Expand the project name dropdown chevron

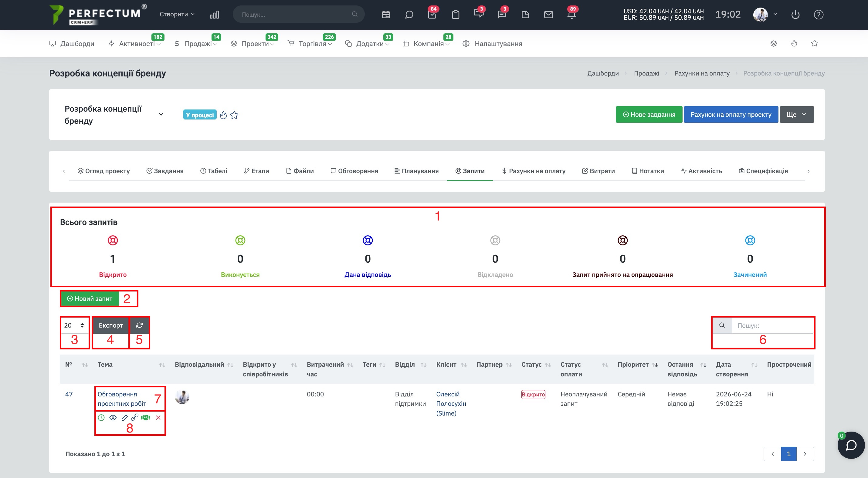(x=161, y=114)
